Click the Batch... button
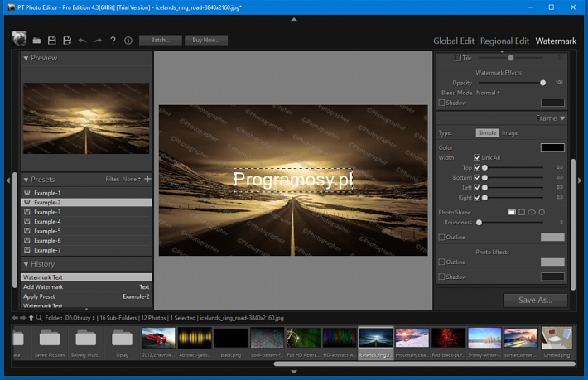Screen dimensions: 588x380 pyautogui.click(x=161, y=40)
